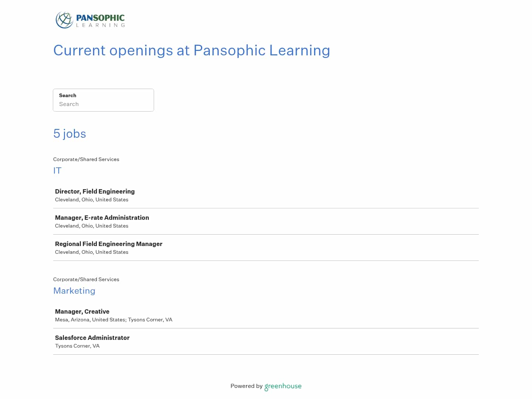Open the Manager, Creative job posting
532x399 pixels.
pos(82,311)
